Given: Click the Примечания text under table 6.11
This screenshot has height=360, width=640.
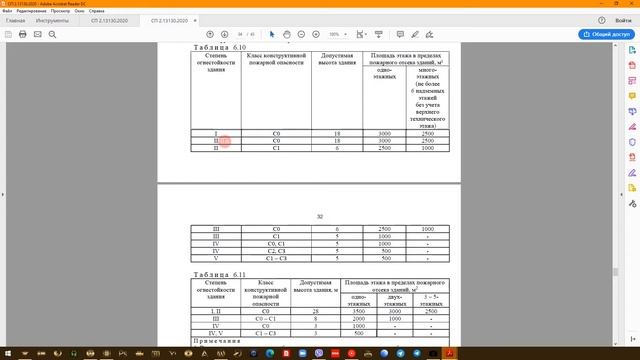Looking at the screenshot, I should 217,341.
